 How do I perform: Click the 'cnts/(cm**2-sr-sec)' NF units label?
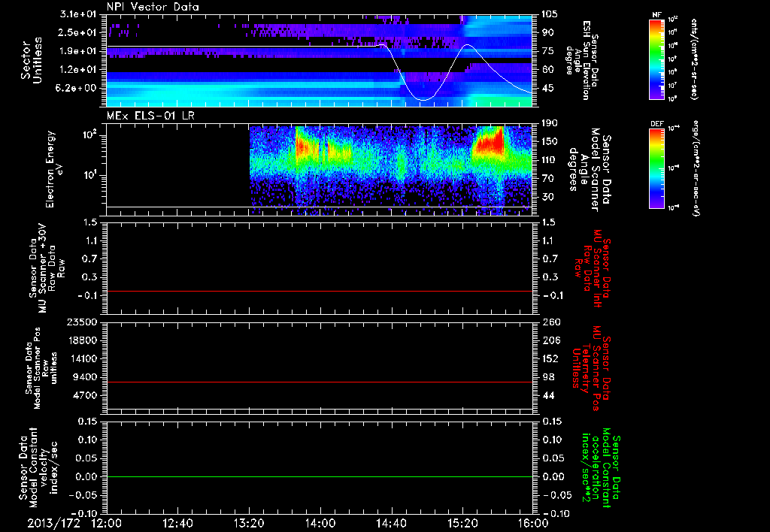(694, 59)
